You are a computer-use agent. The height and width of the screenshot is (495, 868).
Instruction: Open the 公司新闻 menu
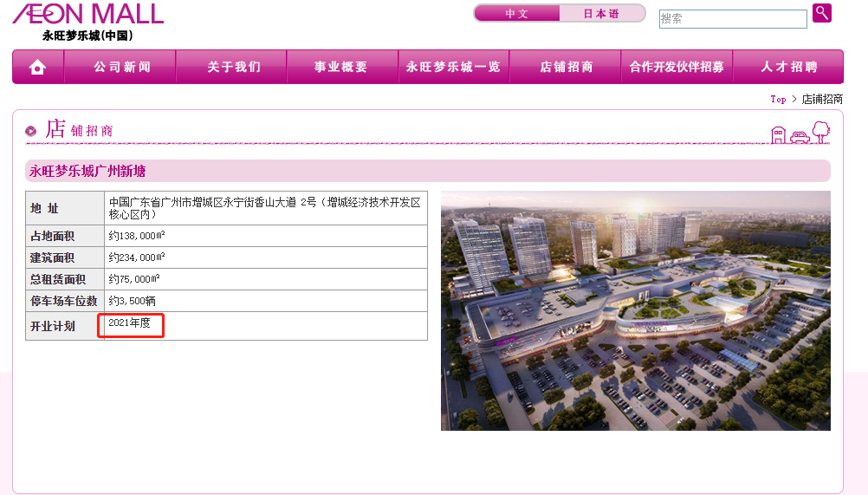click(121, 68)
